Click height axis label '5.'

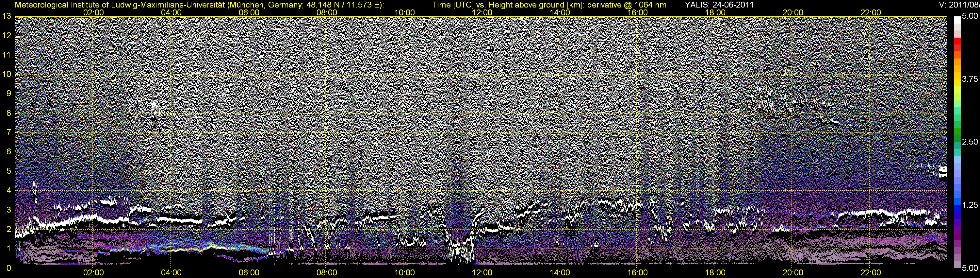[x=9, y=171]
